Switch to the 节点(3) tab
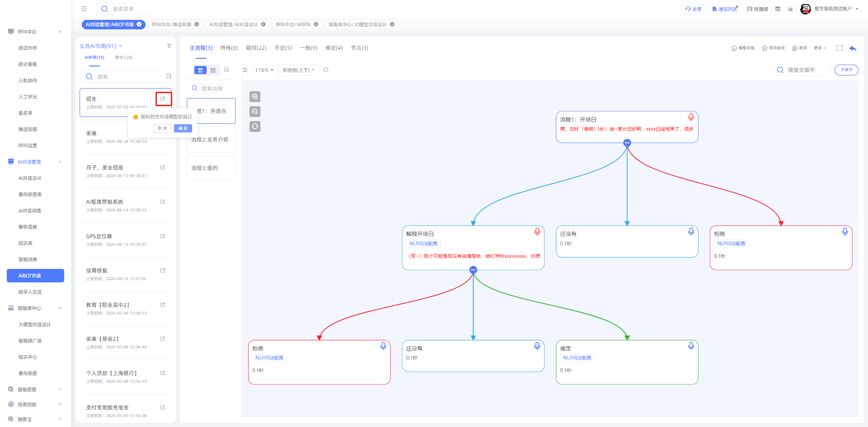This screenshot has height=427, width=868. pyautogui.click(x=360, y=48)
